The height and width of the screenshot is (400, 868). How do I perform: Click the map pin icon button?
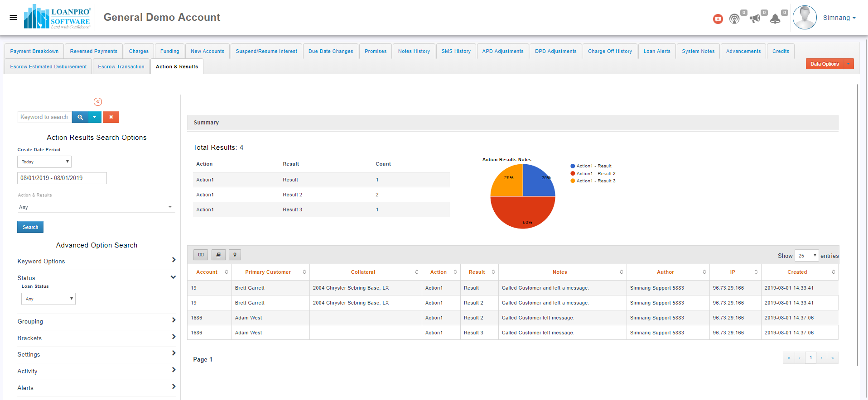(x=235, y=255)
